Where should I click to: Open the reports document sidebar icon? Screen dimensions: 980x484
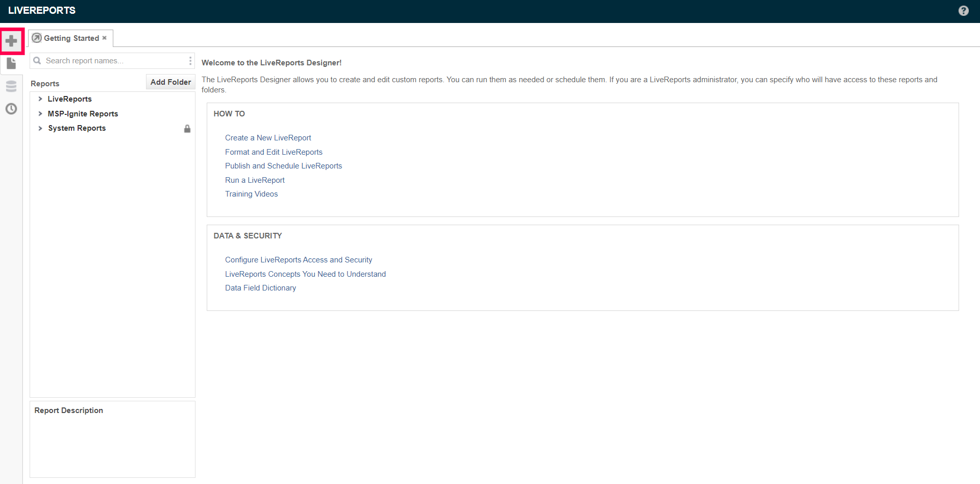11,63
